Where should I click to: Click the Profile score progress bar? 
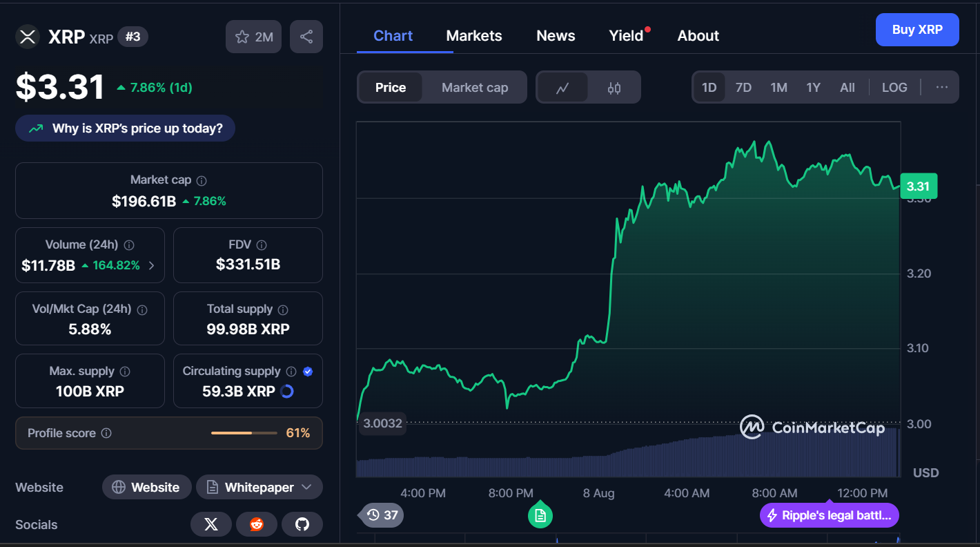244,433
